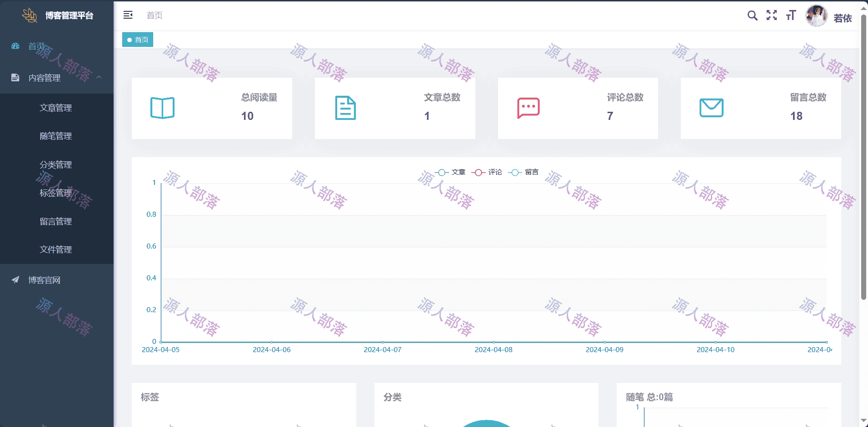Click the 留言总数 value 18
The height and width of the screenshot is (427, 868).
pyautogui.click(x=796, y=116)
